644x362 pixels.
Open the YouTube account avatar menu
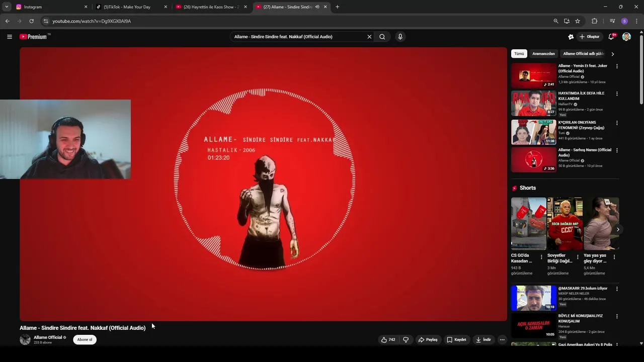pyautogui.click(x=626, y=37)
